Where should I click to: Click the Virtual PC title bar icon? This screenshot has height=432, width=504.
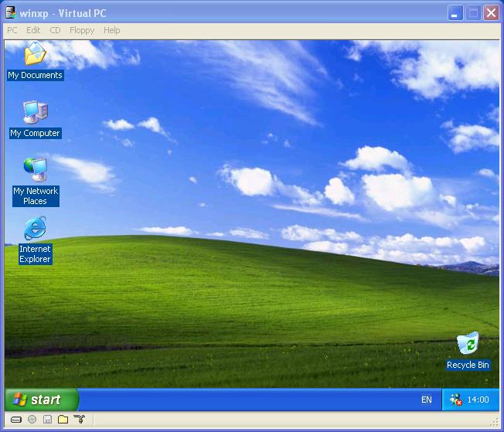click(x=11, y=12)
